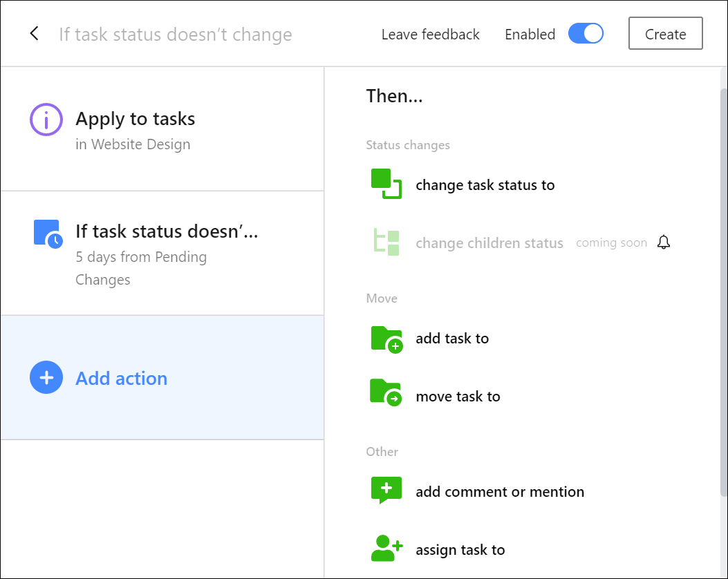Select 'Apply to tasks' step

point(136,120)
